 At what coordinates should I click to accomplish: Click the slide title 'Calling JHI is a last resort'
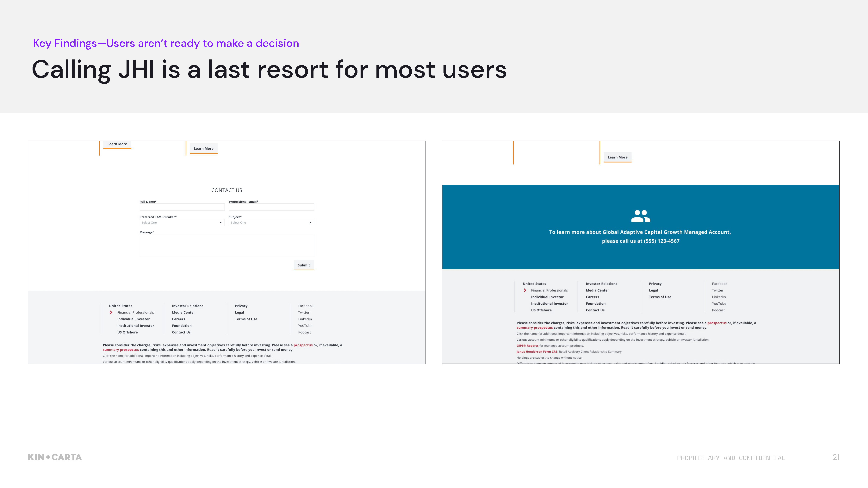tap(269, 70)
